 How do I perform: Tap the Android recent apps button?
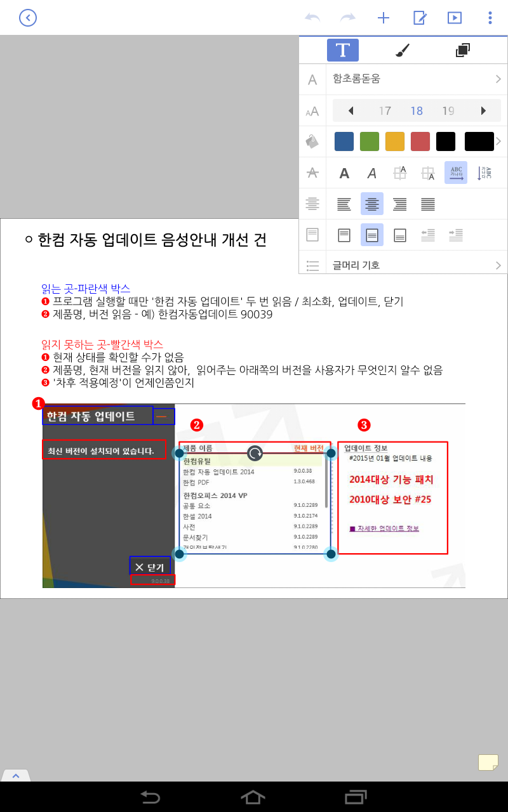coord(356,797)
